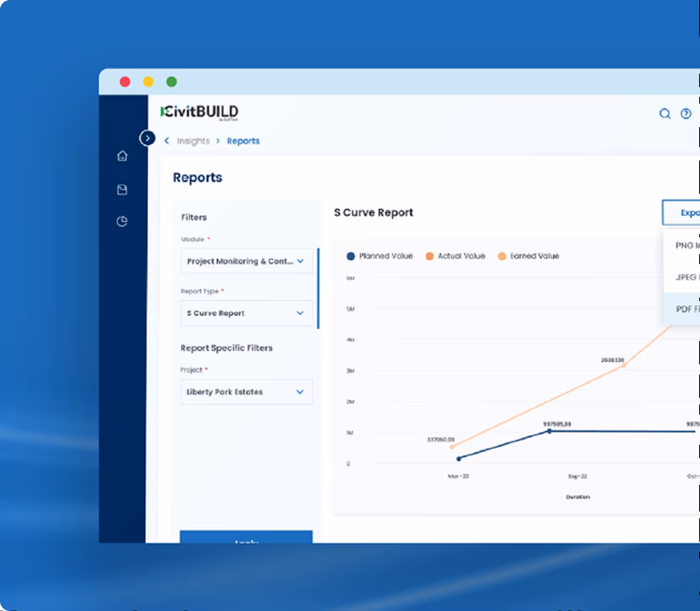Toggle the Earned Value legend entry
The height and width of the screenshot is (611, 700).
pyautogui.click(x=528, y=256)
